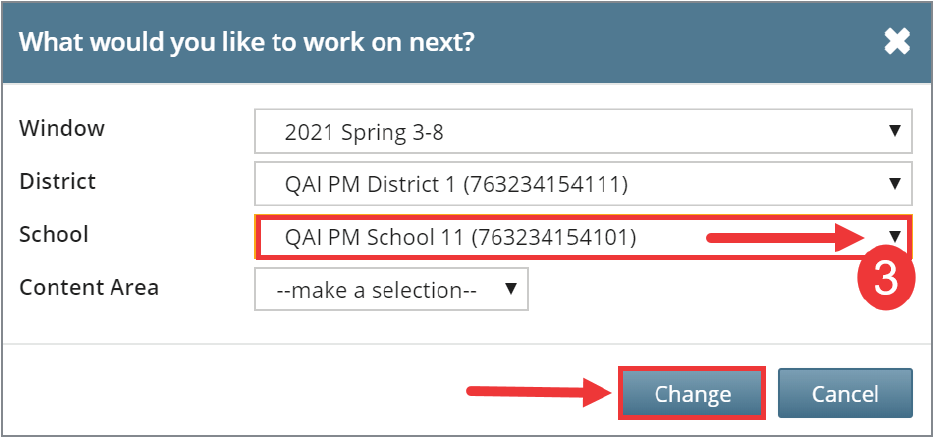Click the red number 3 step badge
934x437 pixels.
click(x=885, y=280)
